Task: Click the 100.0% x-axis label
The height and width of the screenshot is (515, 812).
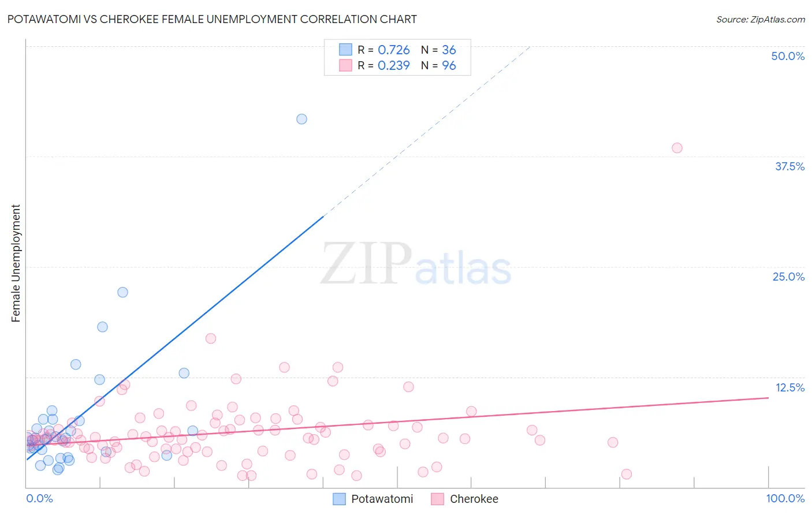Action: (x=785, y=498)
